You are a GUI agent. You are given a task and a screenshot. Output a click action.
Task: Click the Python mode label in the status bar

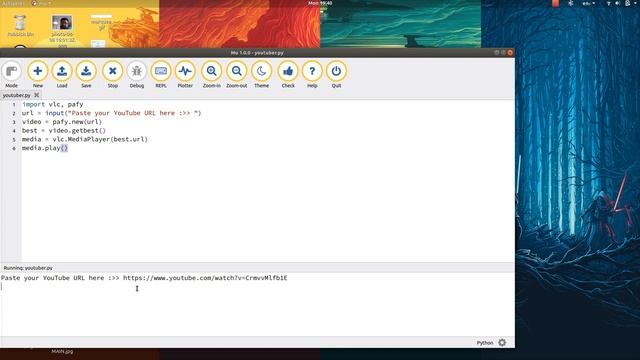[485, 343]
